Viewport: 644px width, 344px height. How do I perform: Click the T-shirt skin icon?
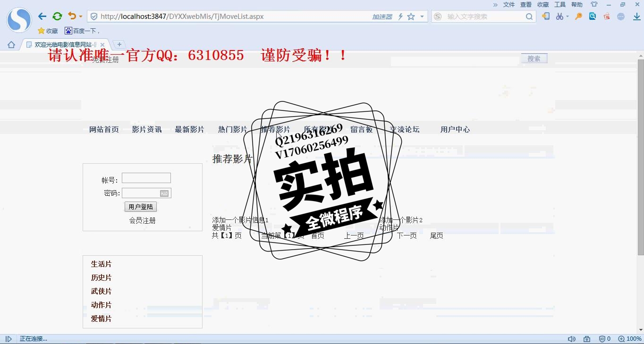click(x=594, y=4)
